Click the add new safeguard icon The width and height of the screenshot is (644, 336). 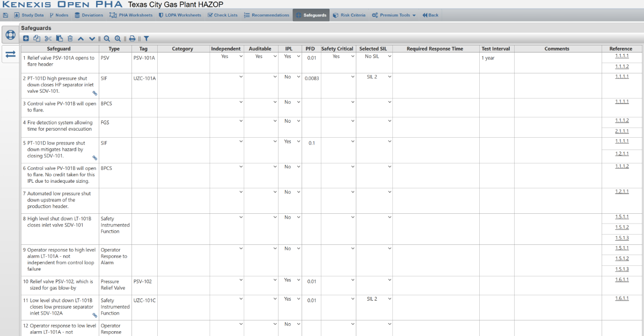(26, 39)
